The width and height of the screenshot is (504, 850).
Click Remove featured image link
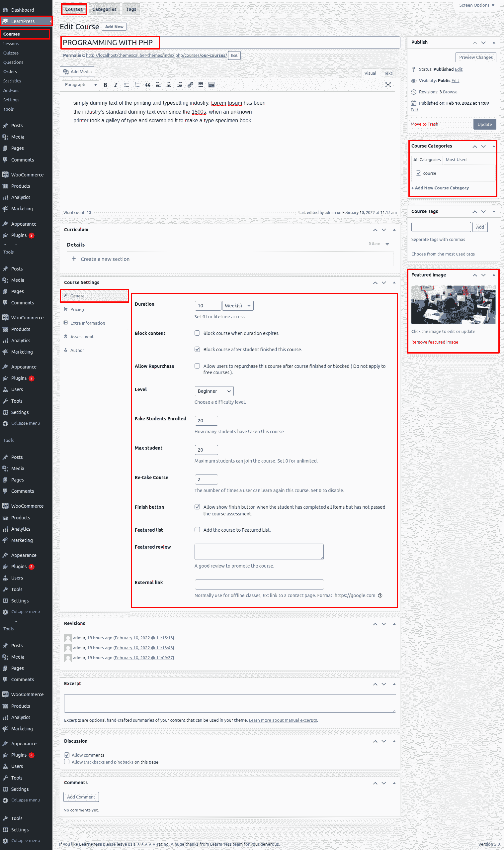point(434,342)
